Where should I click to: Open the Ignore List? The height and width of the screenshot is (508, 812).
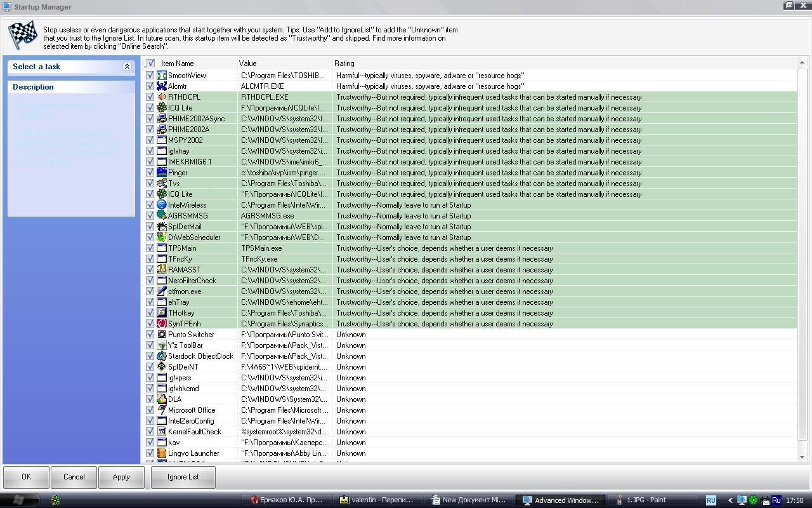(183, 477)
